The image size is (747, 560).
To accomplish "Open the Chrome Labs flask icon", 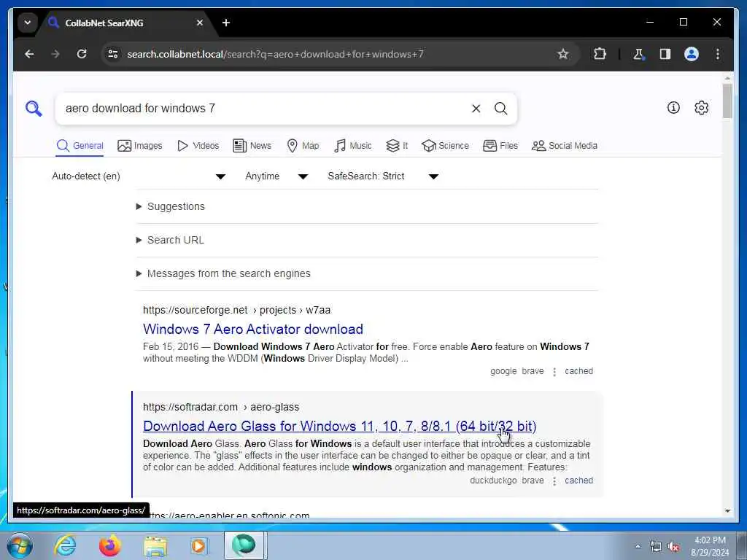I will coord(638,54).
